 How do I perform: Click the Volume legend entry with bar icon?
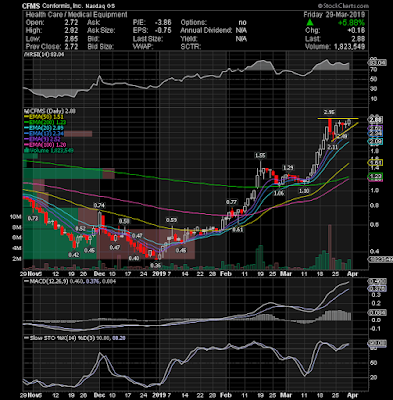[49, 151]
